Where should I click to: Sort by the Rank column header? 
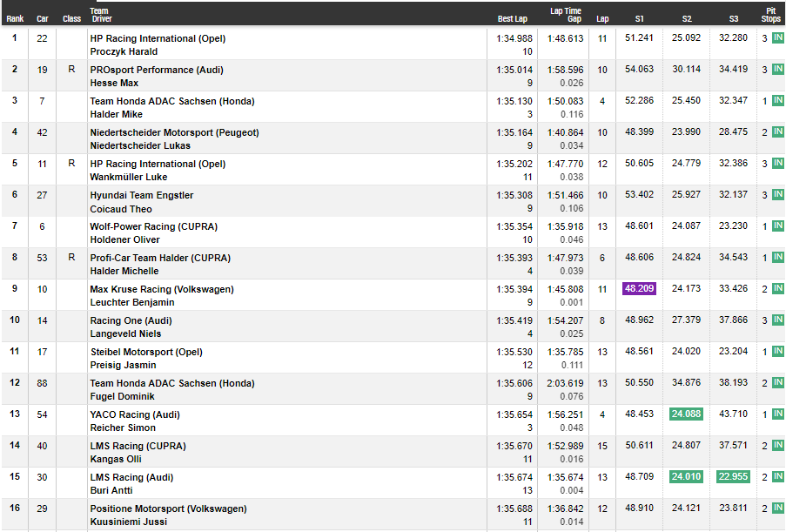point(15,18)
